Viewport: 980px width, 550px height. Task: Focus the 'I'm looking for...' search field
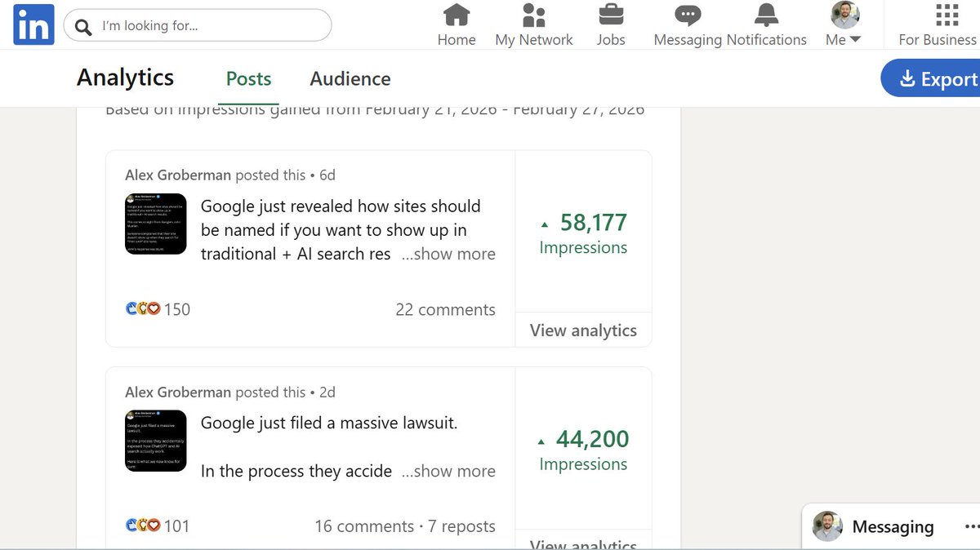[x=198, y=25]
